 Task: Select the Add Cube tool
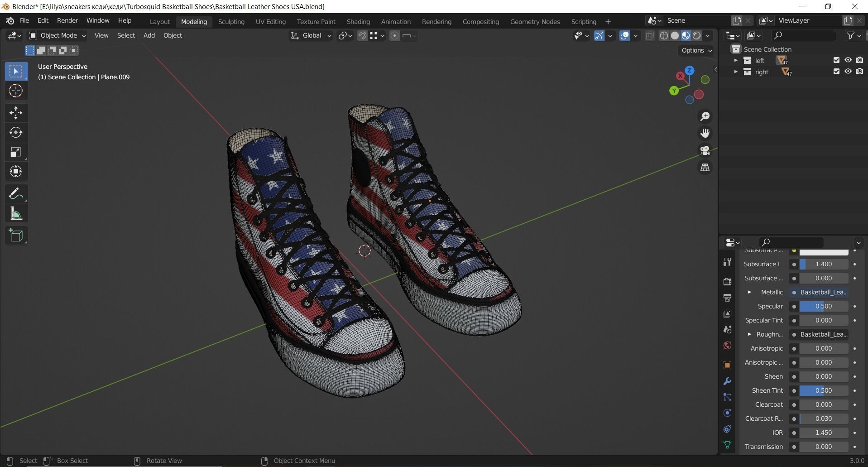click(16, 236)
